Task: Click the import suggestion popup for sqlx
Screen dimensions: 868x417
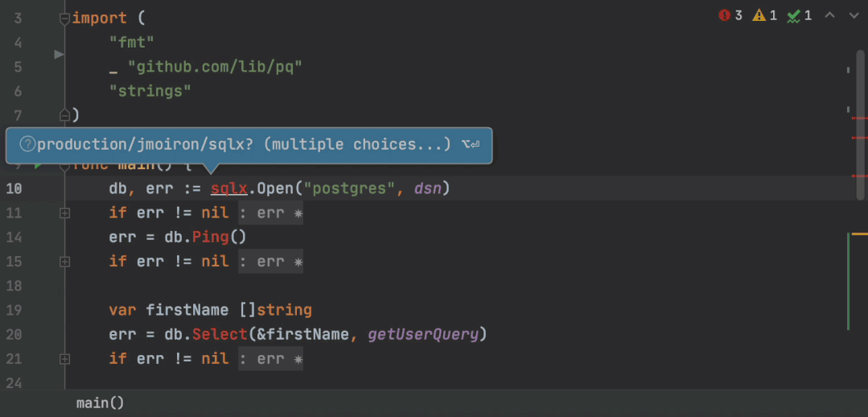Action: tap(249, 145)
